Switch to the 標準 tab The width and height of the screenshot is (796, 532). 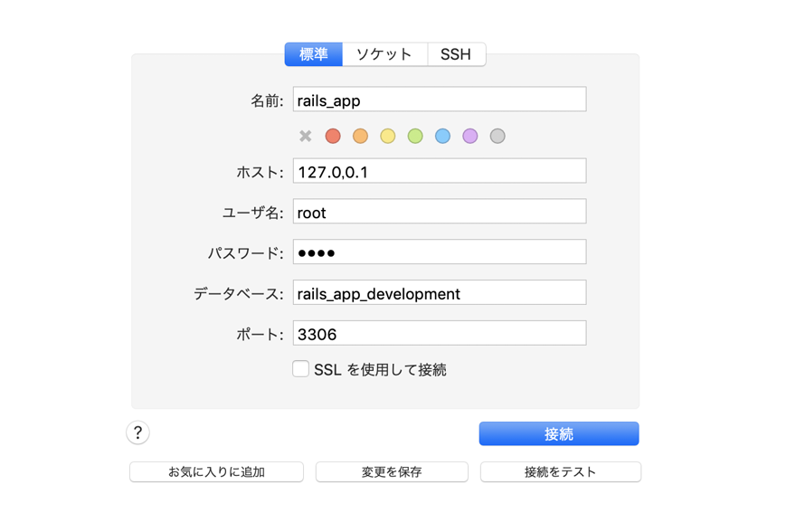pos(313,54)
